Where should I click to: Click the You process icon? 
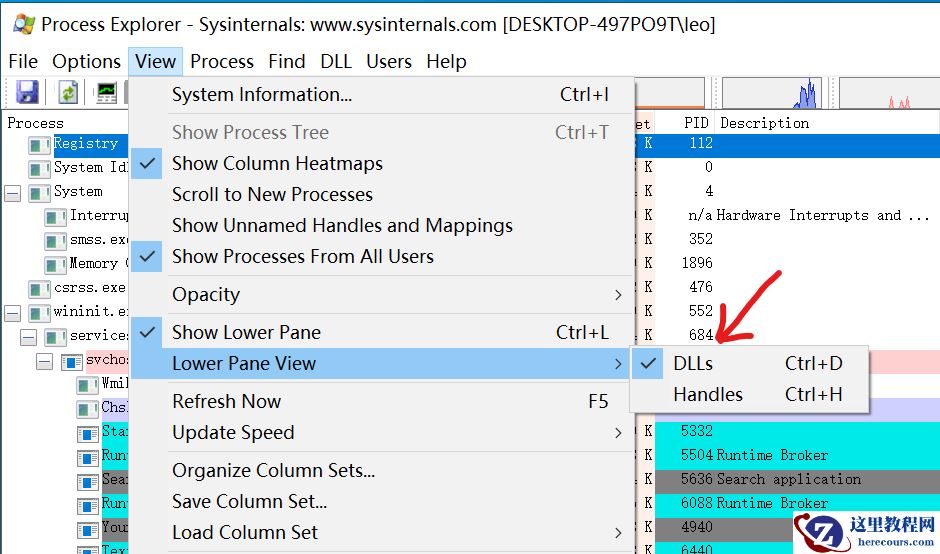pos(88,529)
